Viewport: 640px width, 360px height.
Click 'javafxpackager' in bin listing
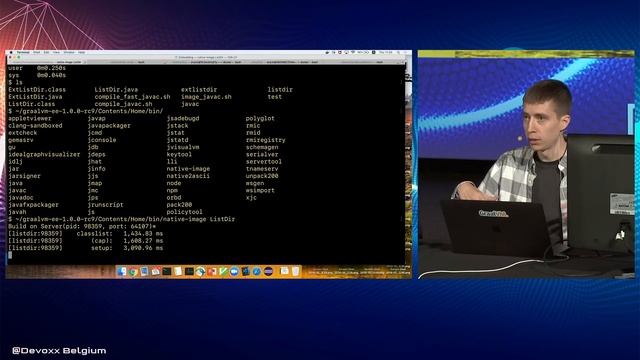click(33, 205)
